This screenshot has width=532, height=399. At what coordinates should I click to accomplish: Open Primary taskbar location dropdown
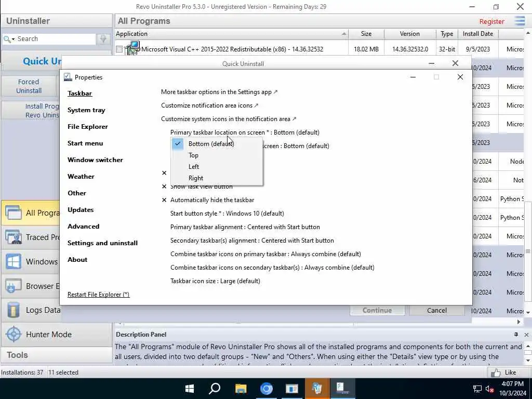tap(245, 132)
